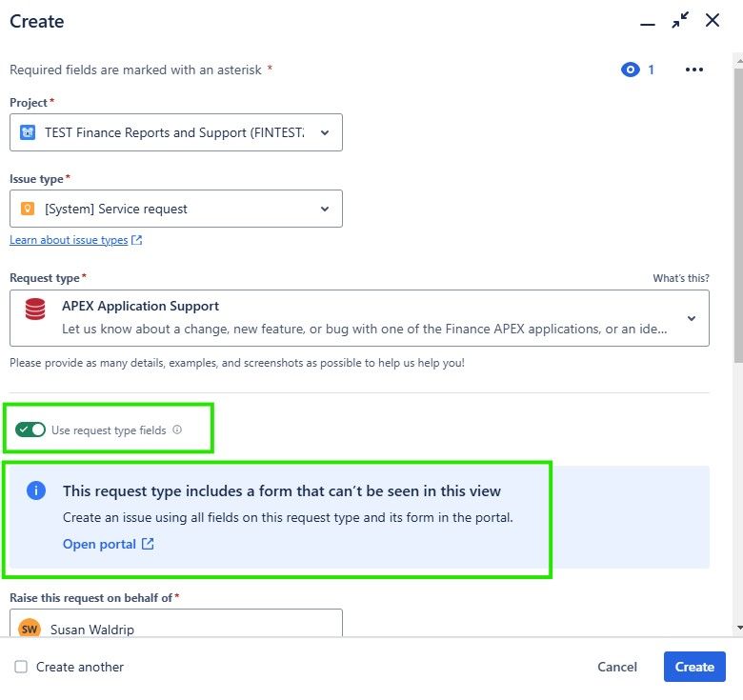Click the Cancel button
Image resolution: width=743 pixels, height=700 pixels.
point(617,667)
